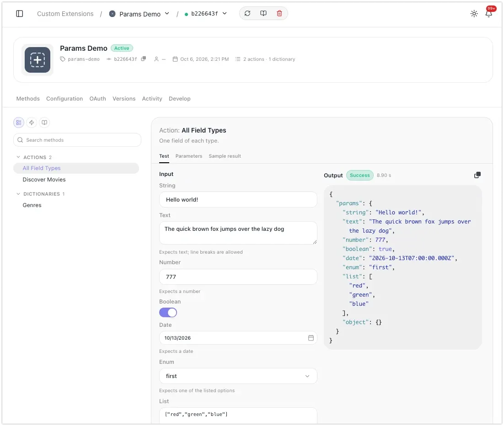The height and width of the screenshot is (426, 504).
Task: Open notifications bell with 99+ badge
Action: point(489,13)
